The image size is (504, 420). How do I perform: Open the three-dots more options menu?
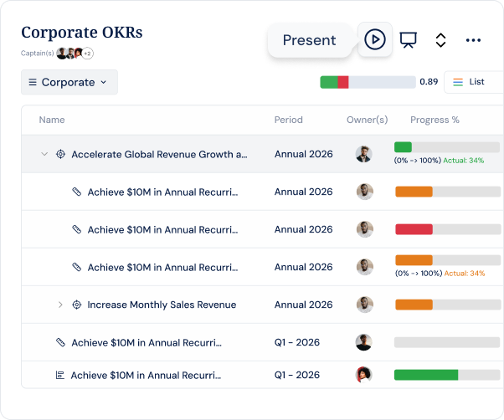473,40
